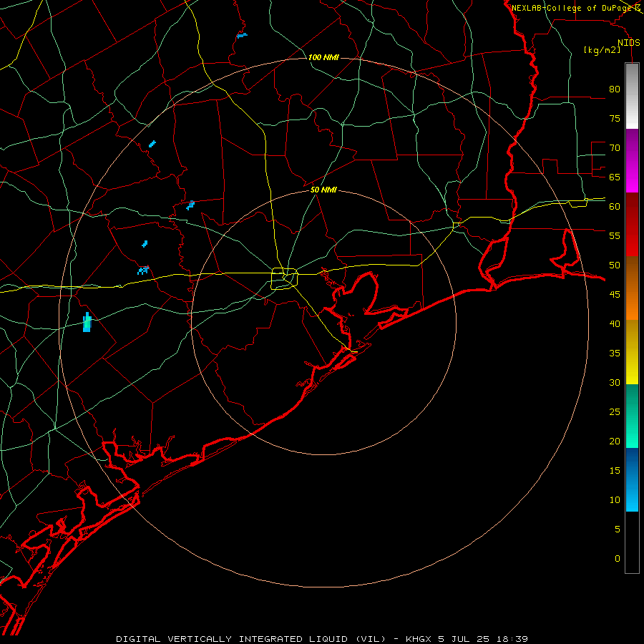
Task: Click the '50 NMI' range ring label
Action: tap(323, 190)
